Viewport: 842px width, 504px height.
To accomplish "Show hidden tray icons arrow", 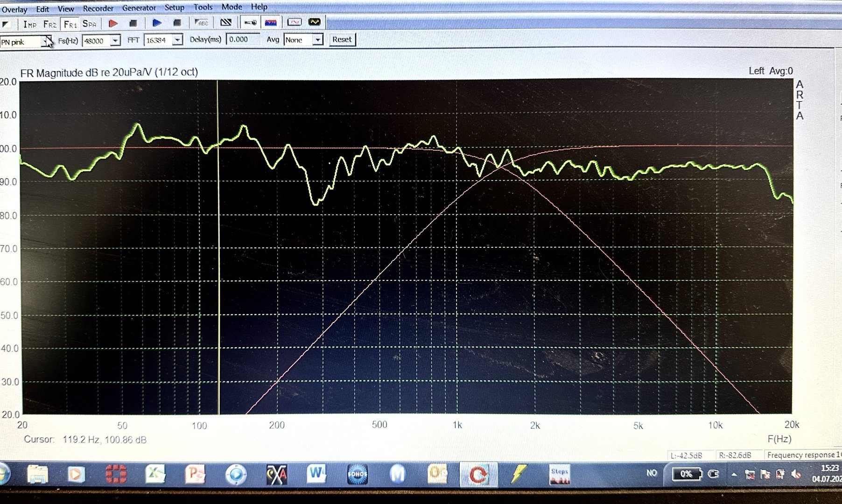I will tap(734, 475).
